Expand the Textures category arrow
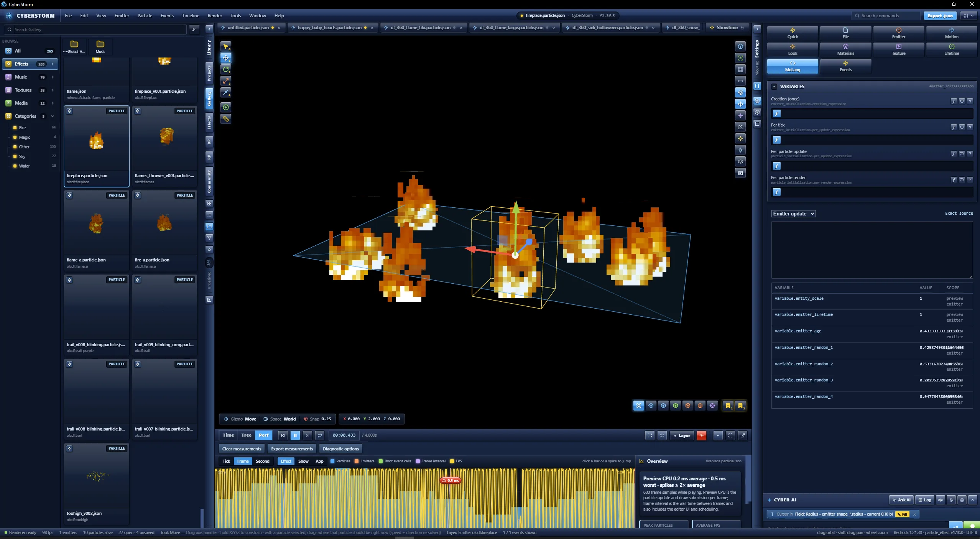 [x=53, y=90]
